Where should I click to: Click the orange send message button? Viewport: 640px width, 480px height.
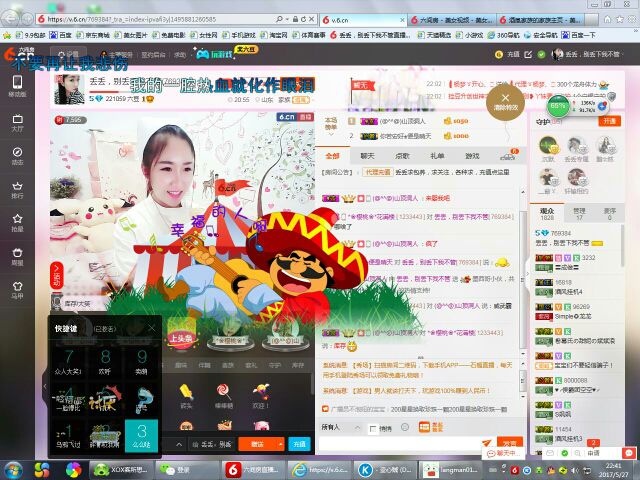(x=509, y=443)
